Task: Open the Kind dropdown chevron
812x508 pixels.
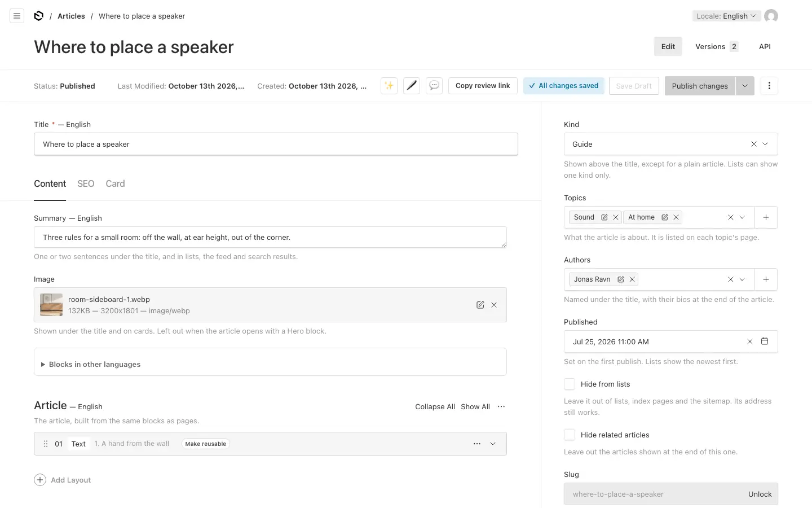Action: point(765,144)
